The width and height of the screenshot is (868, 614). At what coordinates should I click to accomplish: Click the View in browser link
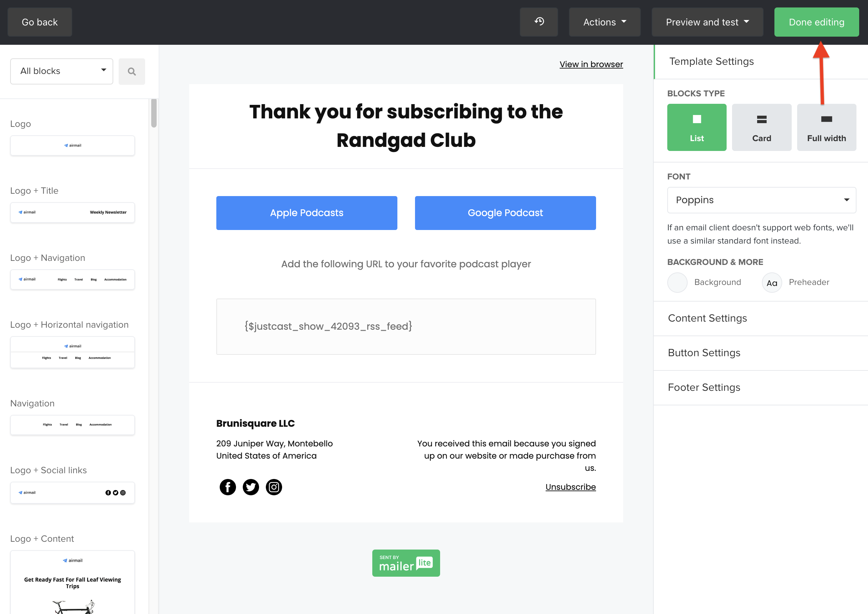click(591, 64)
